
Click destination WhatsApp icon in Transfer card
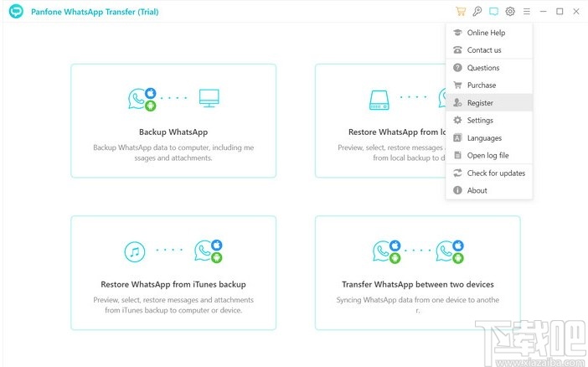click(x=450, y=251)
